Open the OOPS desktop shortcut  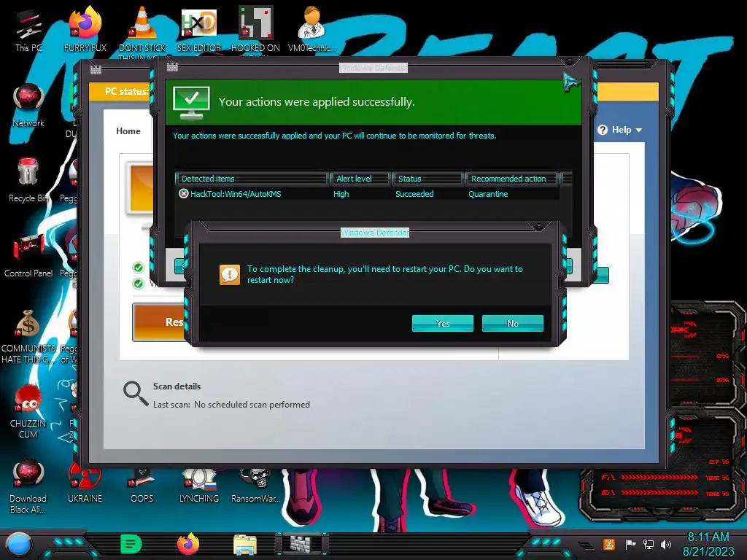[x=142, y=484]
